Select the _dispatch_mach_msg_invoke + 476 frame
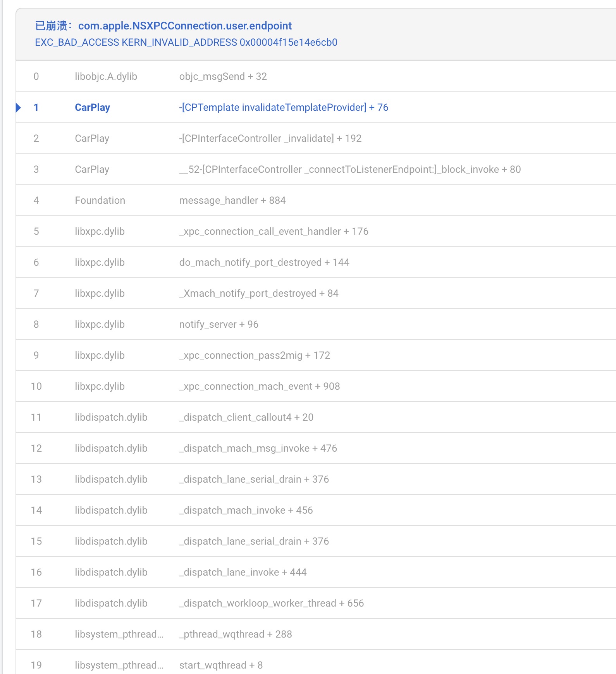Image resolution: width=616 pixels, height=674 pixels. point(258,448)
